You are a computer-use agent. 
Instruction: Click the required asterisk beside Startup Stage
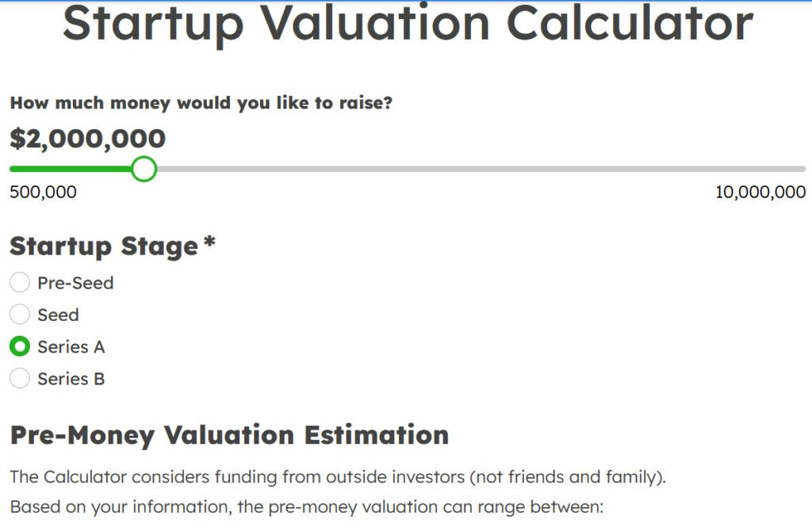click(x=209, y=243)
